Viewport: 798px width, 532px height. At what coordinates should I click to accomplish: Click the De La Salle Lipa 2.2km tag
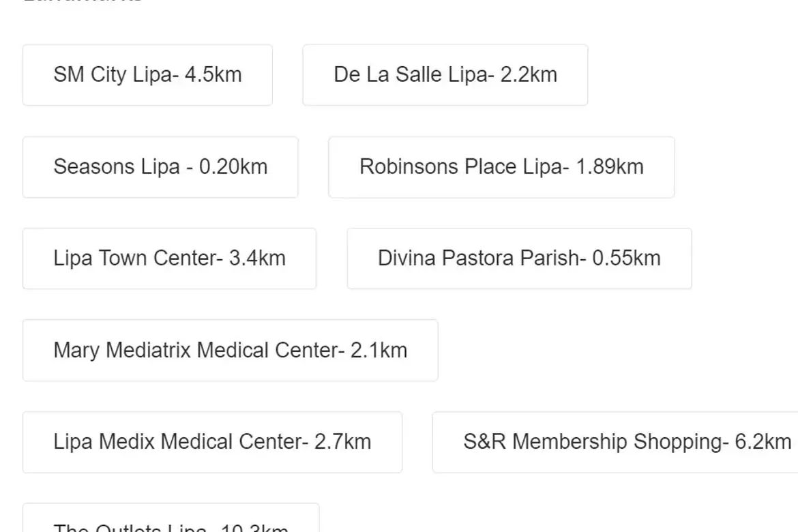(x=445, y=75)
